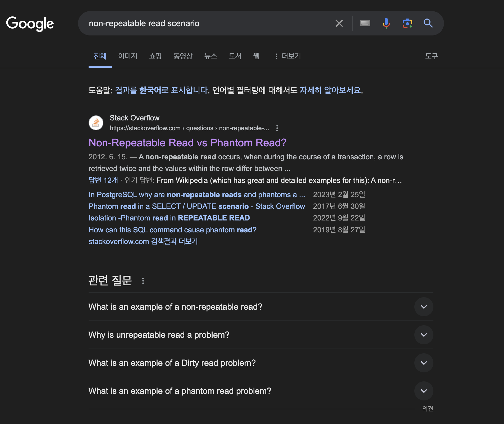Select the 전체 tab
The width and height of the screenshot is (504, 424).
100,56
